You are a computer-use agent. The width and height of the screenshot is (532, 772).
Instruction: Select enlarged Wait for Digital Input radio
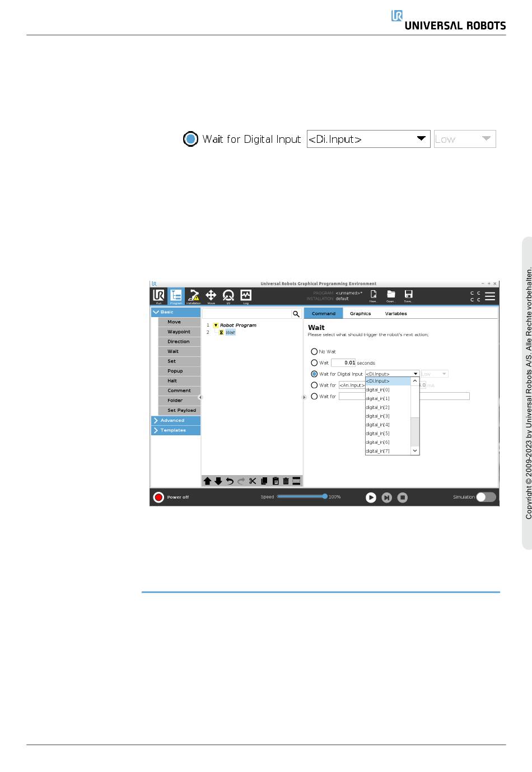(191, 139)
